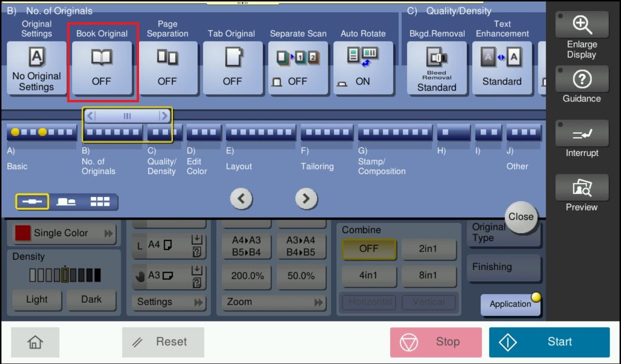Open Guidance help icon
The image size is (621, 364).
(581, 79)
